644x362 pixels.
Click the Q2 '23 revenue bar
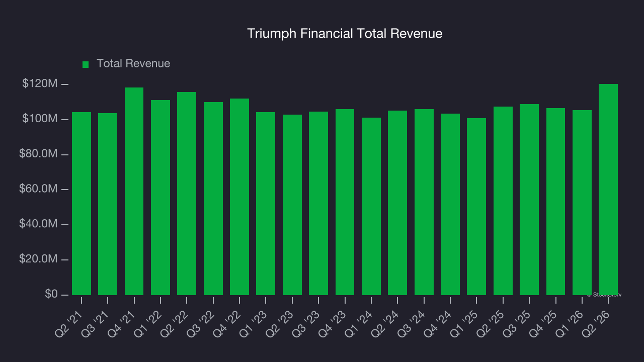[x=292, y=205]
